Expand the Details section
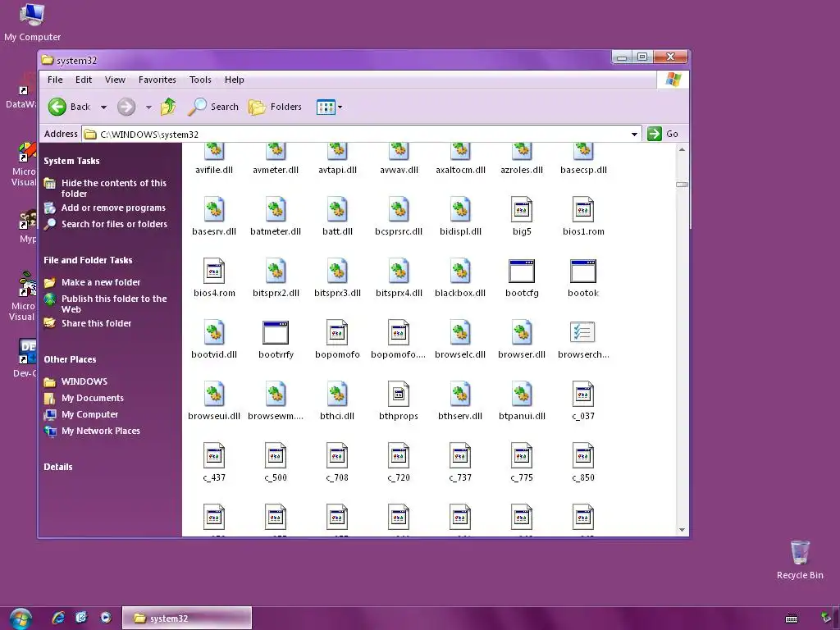The height and width of the screenshot is (630, 840). (x=58, y=467)
